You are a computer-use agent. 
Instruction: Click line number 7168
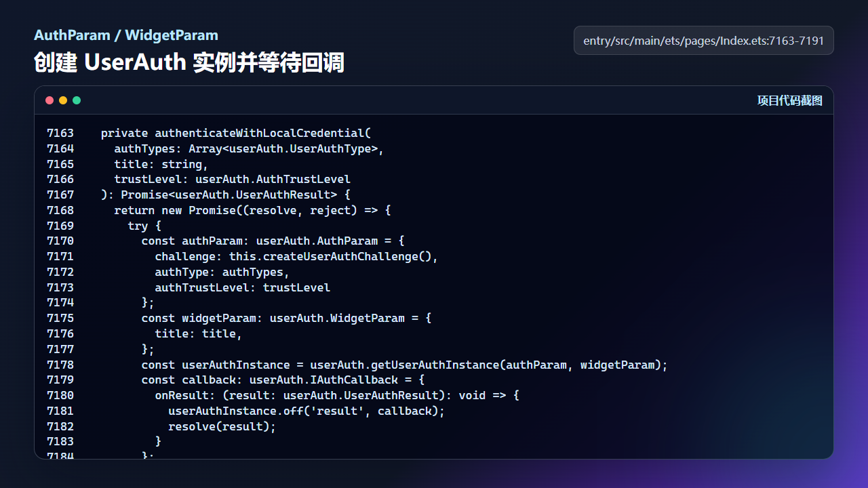[60, 210]
